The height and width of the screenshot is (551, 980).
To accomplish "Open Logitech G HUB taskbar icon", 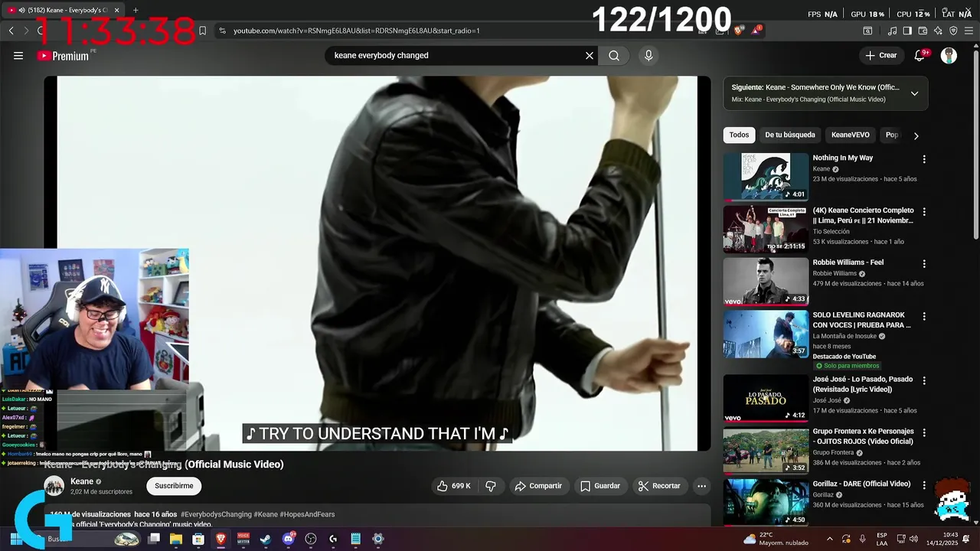I will pyautogui.click(x=333, y=539).
